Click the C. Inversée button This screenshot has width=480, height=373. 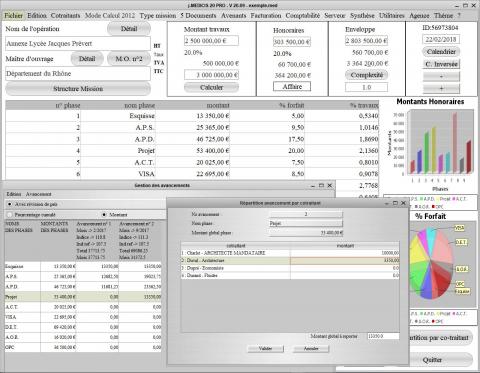pos(441,64)
